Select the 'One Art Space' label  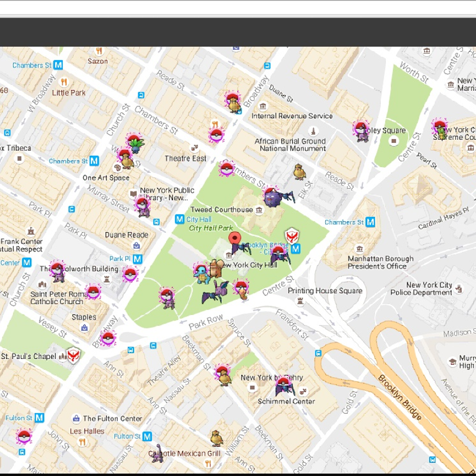106,178
